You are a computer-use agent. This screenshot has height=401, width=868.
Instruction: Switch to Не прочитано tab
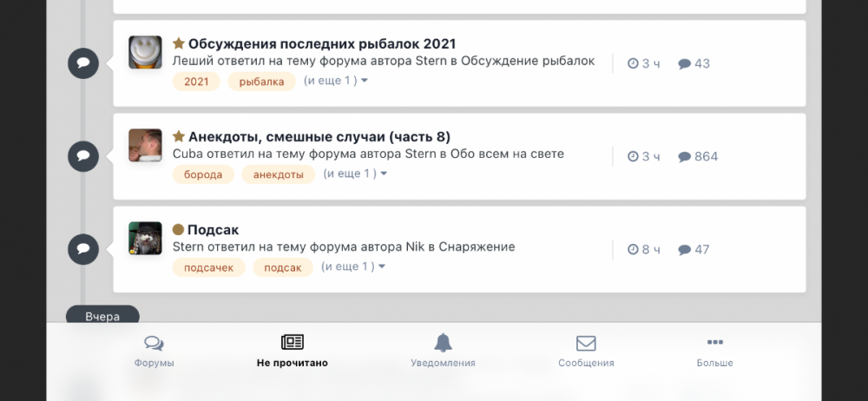click(293, 352)
